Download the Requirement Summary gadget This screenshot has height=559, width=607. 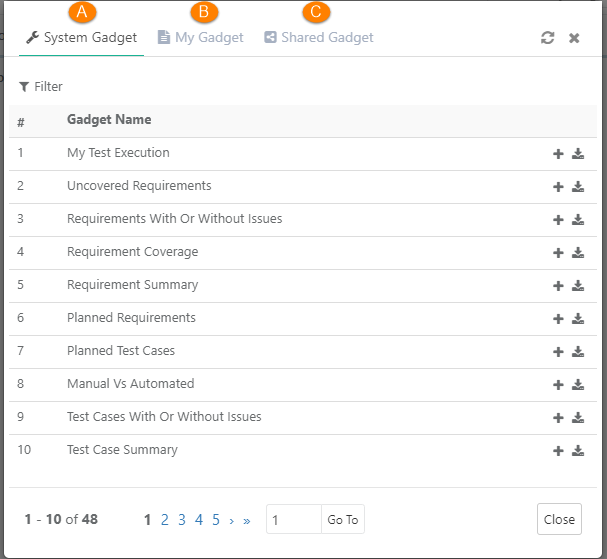(577, 286)
